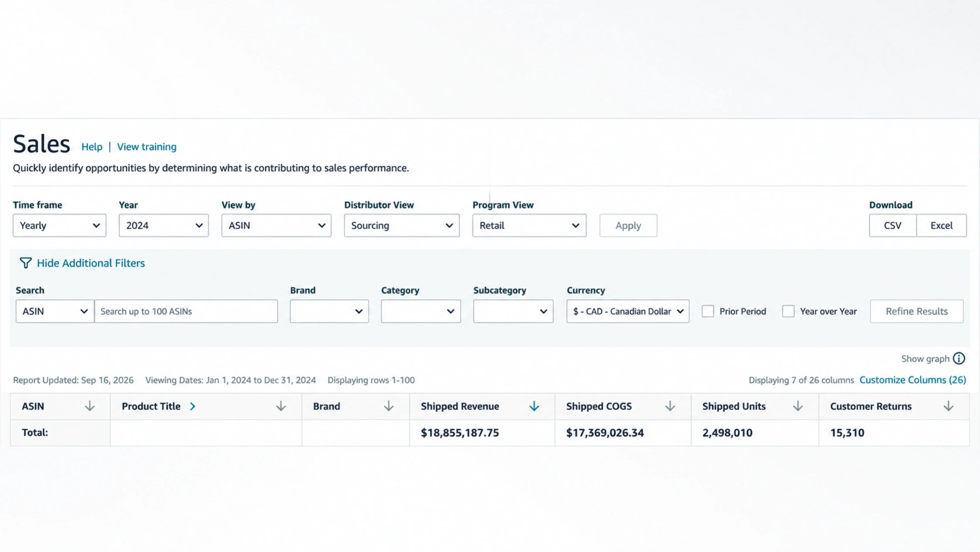Open the Subcategory filter dropdown
Image resolution: width=980 pixels, height=552 pixels.
click(513, 311)
